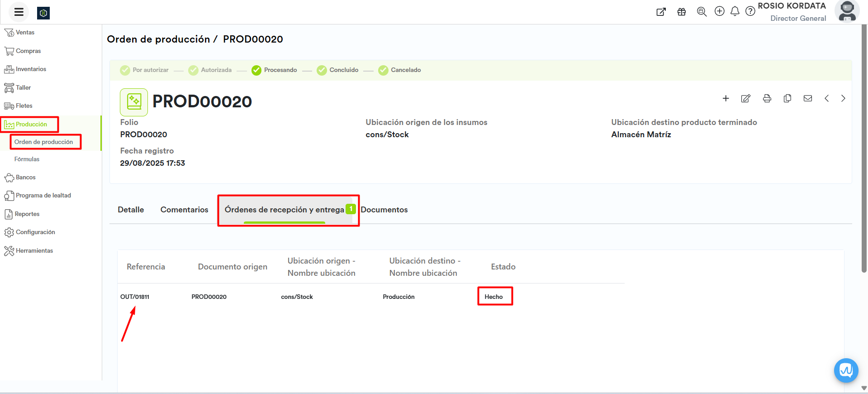
Task: Switch to the Documentos tab
Action: pyautogui.click(x=384, y=210)
